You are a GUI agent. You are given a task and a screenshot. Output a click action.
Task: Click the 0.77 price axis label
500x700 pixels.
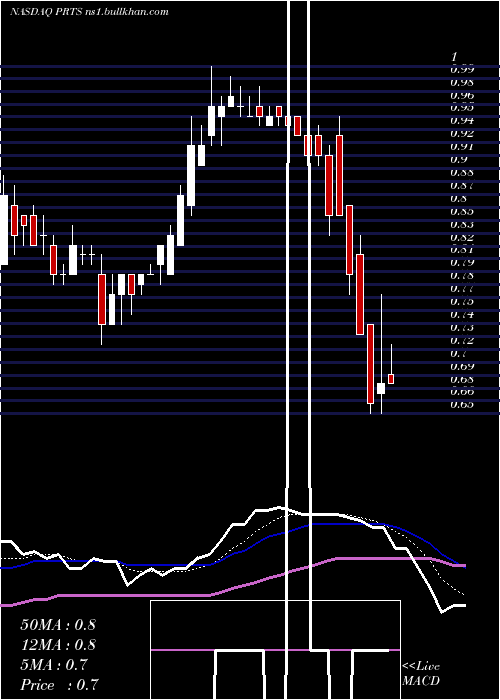pos(462,288)
